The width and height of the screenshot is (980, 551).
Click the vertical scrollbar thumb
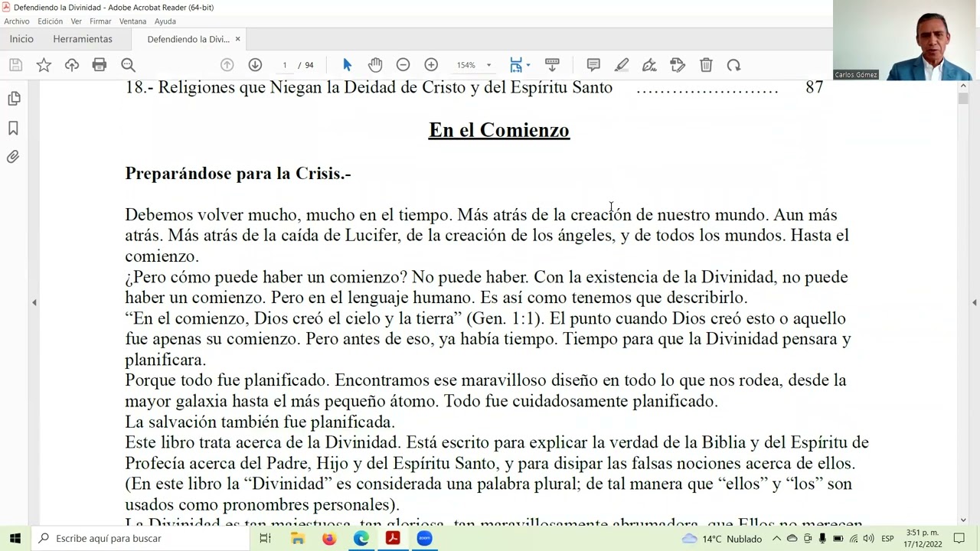[963, 98]
